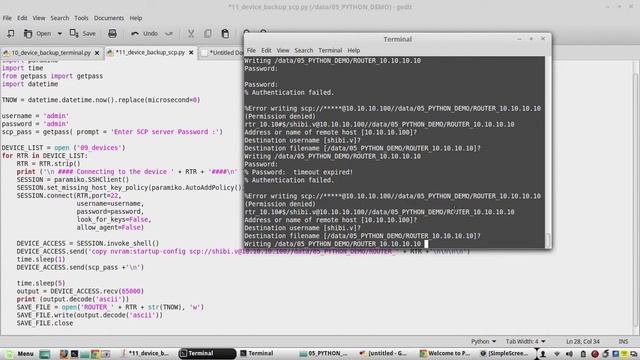
Task: Open Terminal window Help menu
Action: pos(353,51)
